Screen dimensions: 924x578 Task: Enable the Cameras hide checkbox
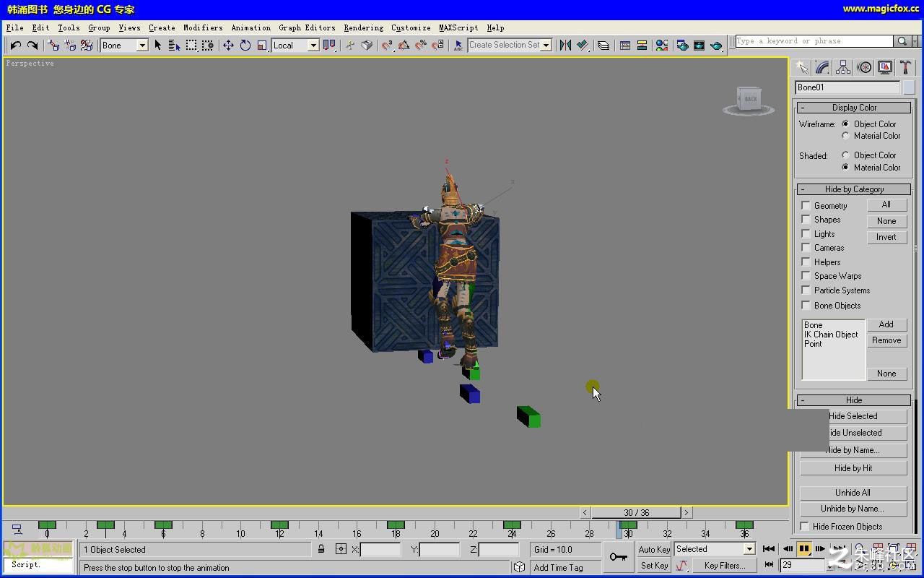[x=806, y=248]
